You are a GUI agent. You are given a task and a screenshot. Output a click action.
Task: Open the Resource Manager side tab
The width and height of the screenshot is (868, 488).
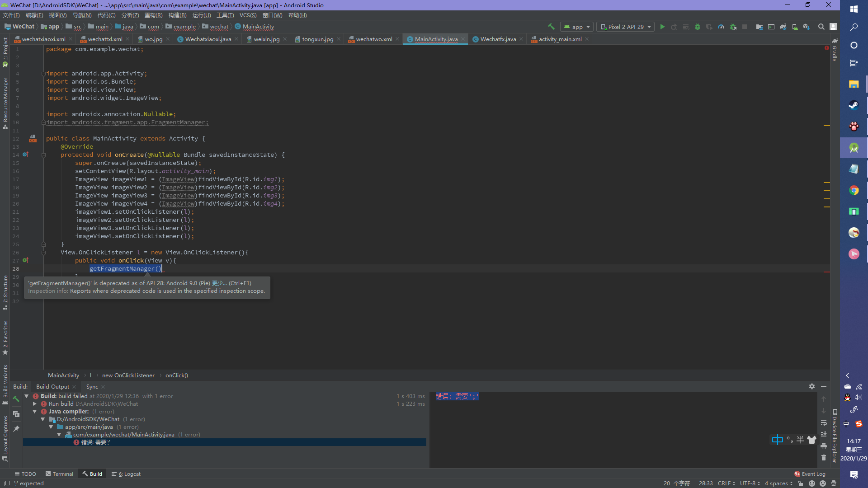[5, 103]
